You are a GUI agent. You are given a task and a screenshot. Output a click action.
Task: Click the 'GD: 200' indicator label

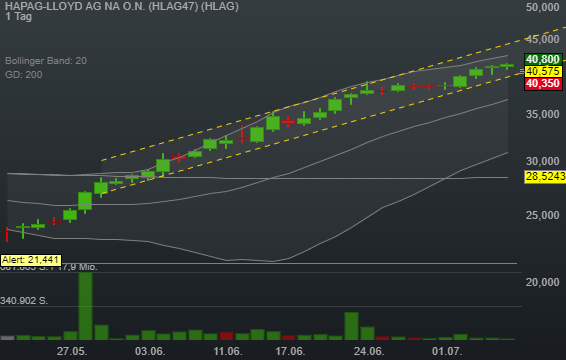coord(23,75)
